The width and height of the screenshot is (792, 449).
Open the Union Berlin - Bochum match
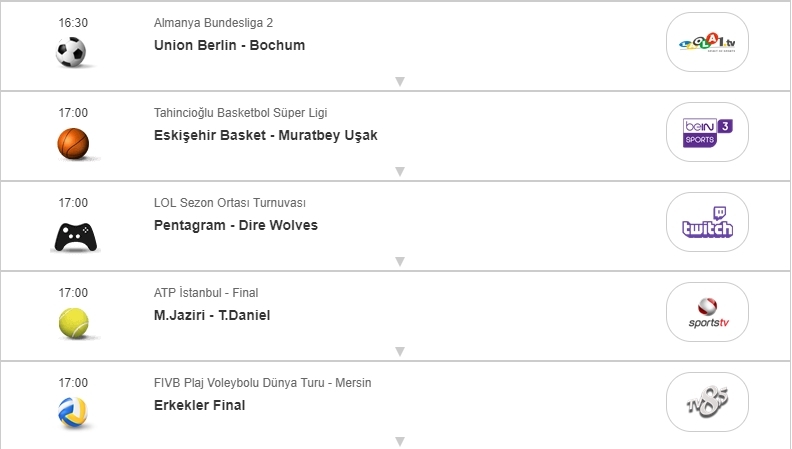(230, 45)
